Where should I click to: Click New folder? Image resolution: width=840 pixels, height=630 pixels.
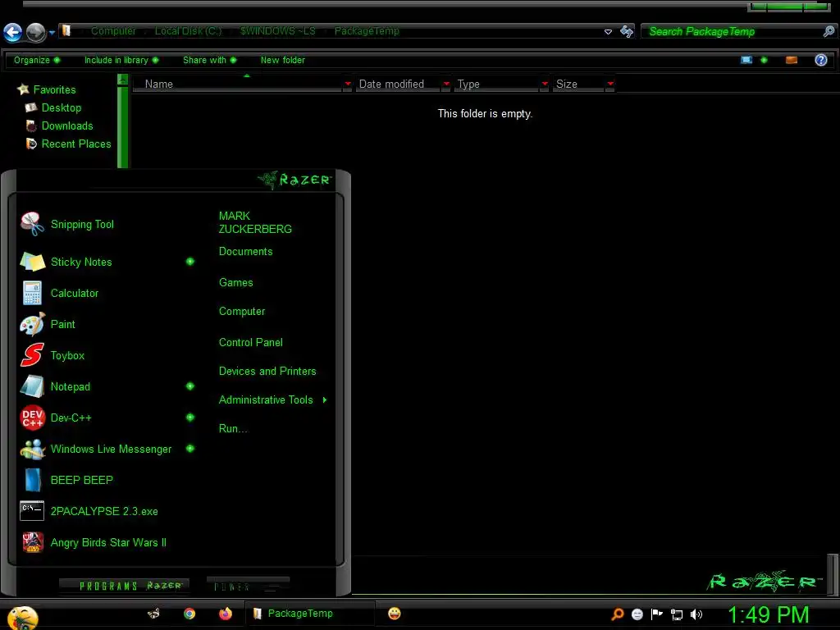[x=283, y=60]
